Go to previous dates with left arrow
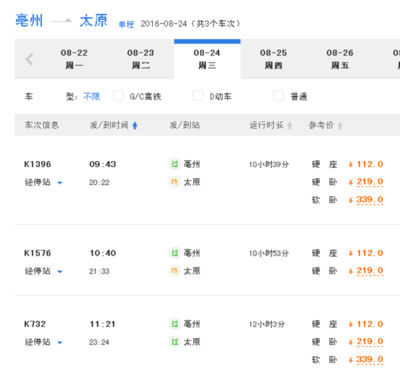This screenshot has height=370, width=400. pos(29,59)
